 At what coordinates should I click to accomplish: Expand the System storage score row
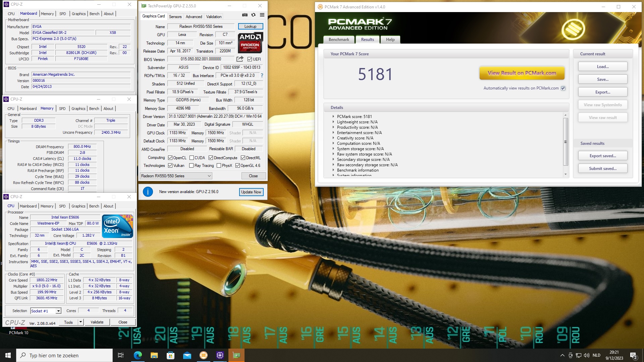pos(333,149)
